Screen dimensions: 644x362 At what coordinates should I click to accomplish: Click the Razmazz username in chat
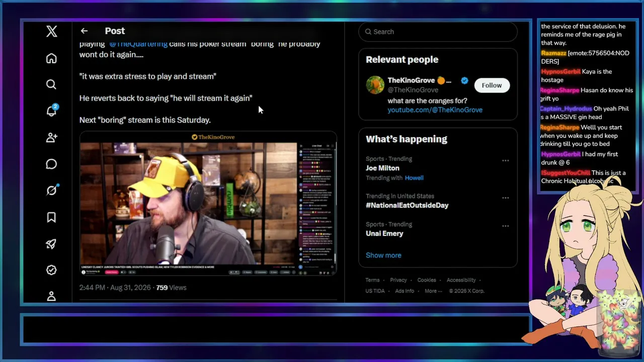[x=553, y=53]
